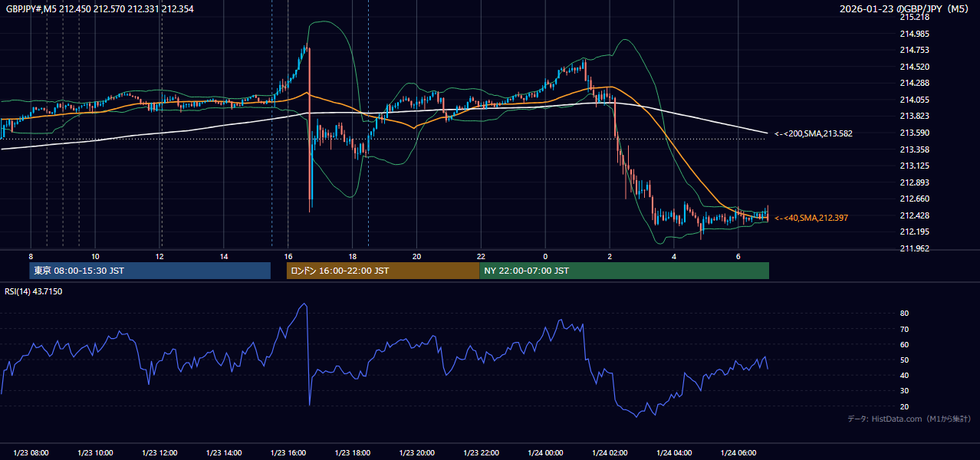The image size is (980, 460).
Task: Click the 1/24 00:00 bottom time label
Action: [547, 453]
